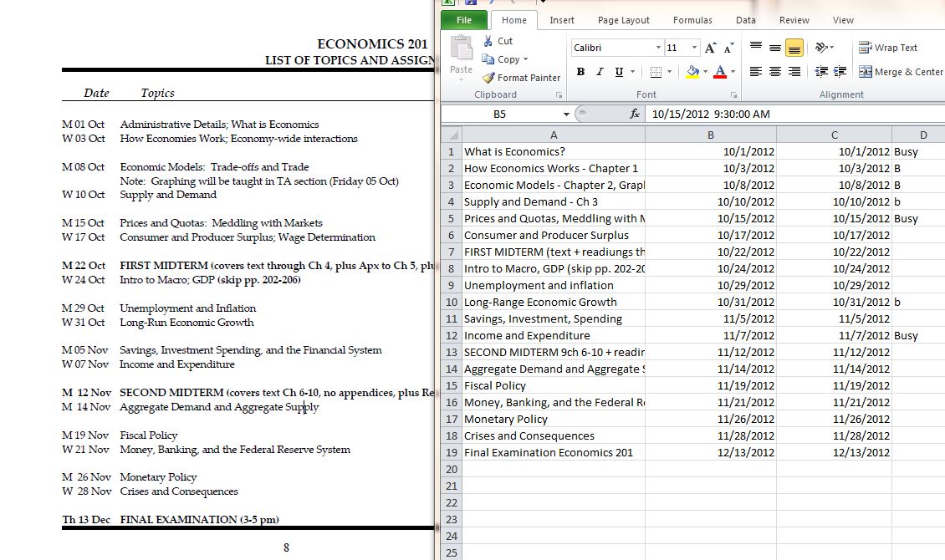The image size is (945, 560).
Task: Click the Orientation text-angle icon
Action: (821, 48)
